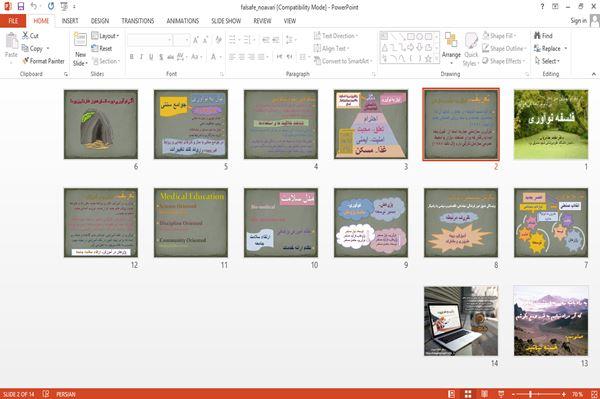600x399 pixels.
Task: Open Align Text dropdown
Action: point(331,48)
